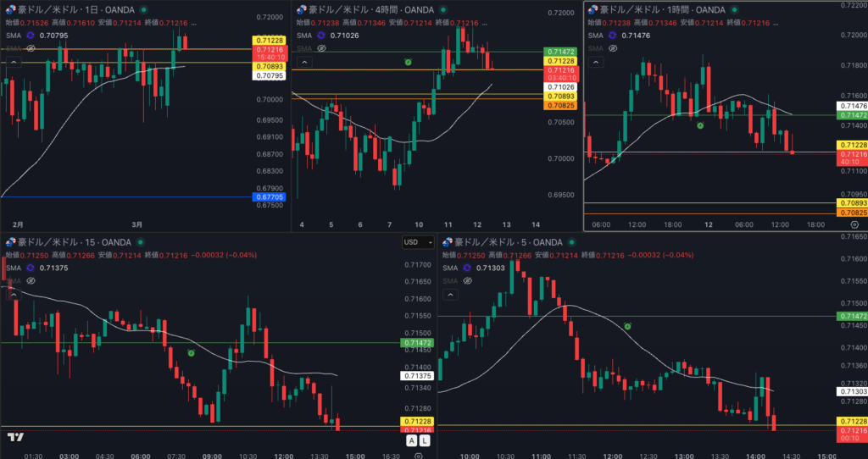The height and width of the screenshot is (459, 868).
Task: Click the 2月 label on the 1日 time axis
Action: pos(18,224)
